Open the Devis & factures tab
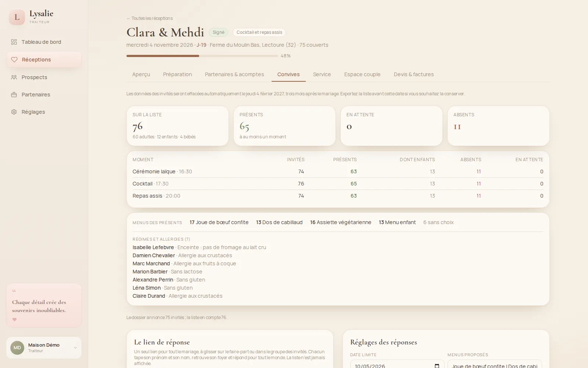The height and width of the screenshot is (368, 588). [414, 74]
